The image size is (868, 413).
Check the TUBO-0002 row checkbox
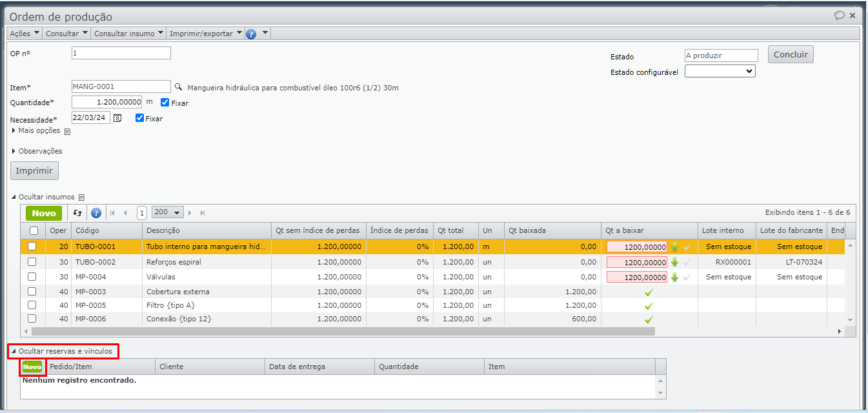click(32, 262)
